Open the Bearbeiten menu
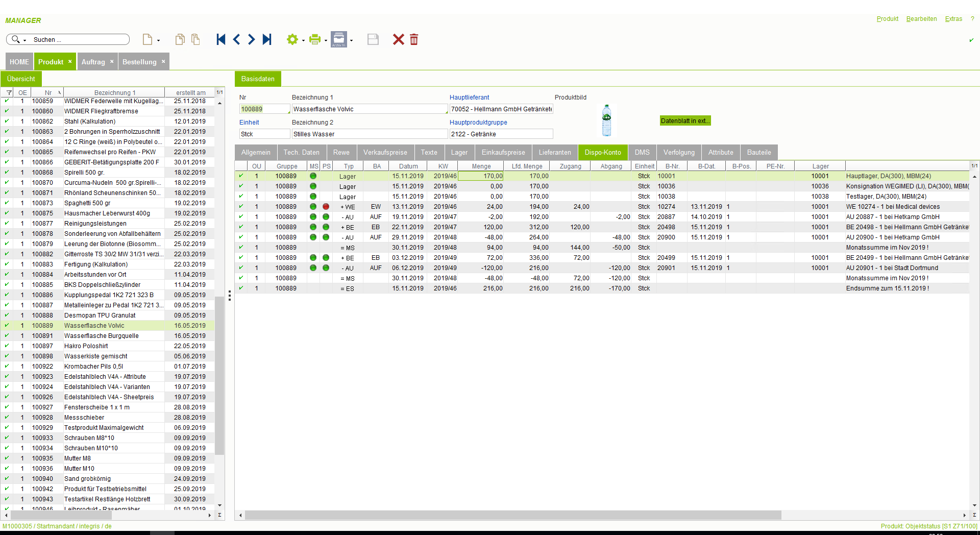 pos(921,19)
